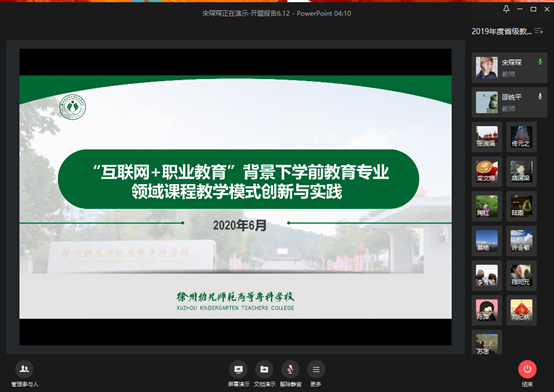Click 张淑满 participant avatar
554x392 pixels.
(x=487, y=137)
